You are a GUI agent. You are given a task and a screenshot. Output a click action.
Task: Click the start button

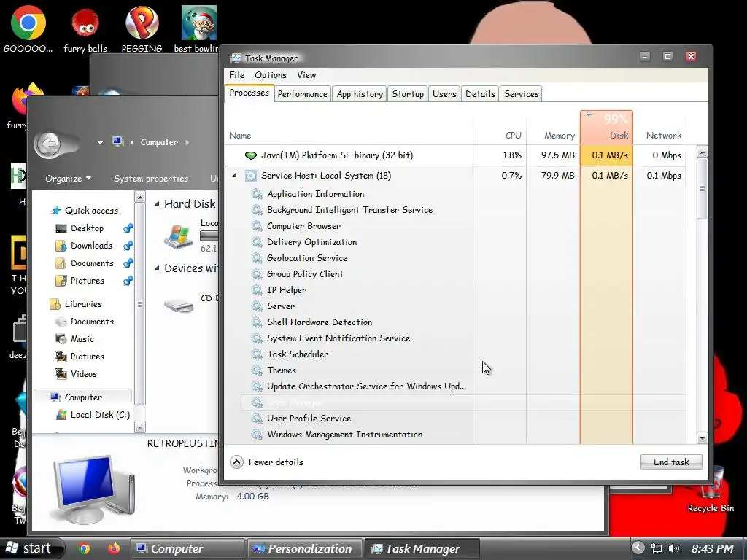coord(31,548)
